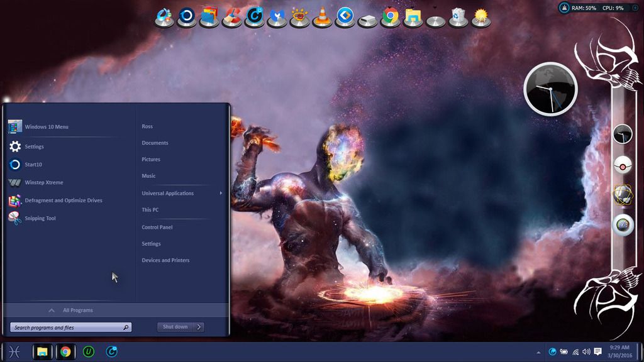The image size is (644, 362).
Task: Open the green U uninstaller taskbar icon
Action: [88, 352]
